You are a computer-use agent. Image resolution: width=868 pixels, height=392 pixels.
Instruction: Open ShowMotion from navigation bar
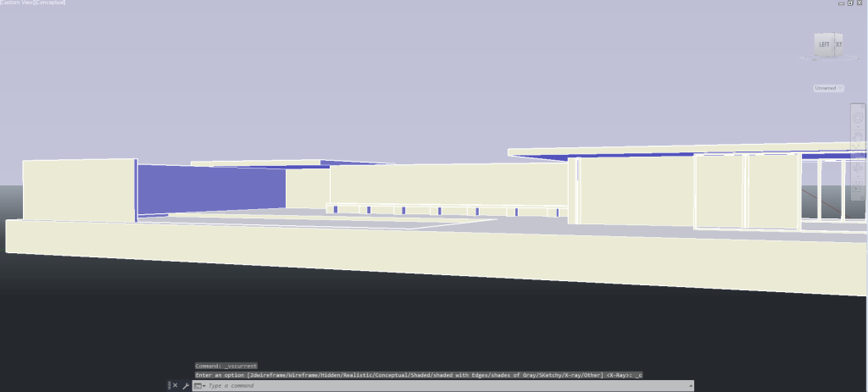(857, 190)
